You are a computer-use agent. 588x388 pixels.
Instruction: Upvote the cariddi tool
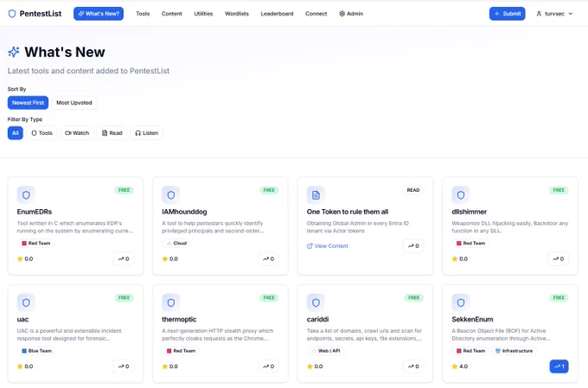click(x=413, y=366)
